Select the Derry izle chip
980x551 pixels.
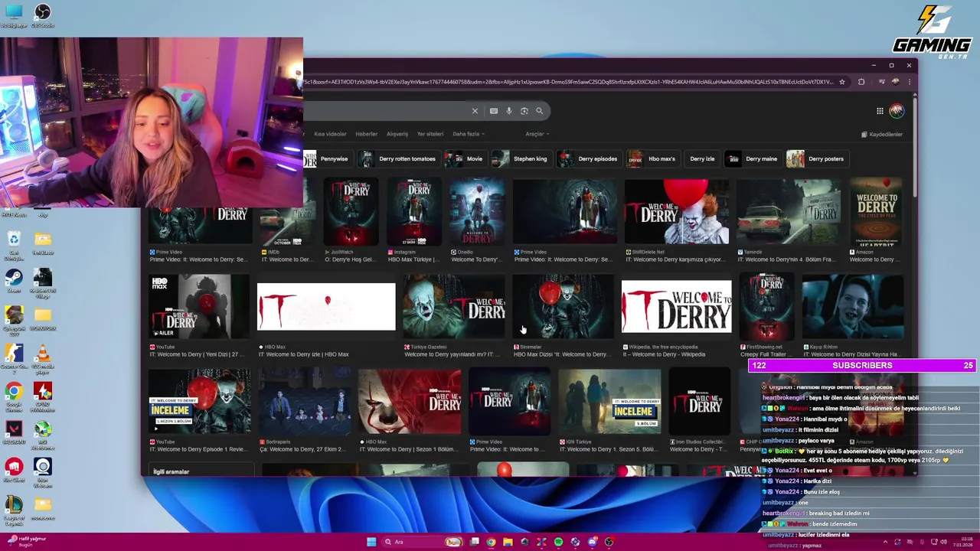[702, 159]
